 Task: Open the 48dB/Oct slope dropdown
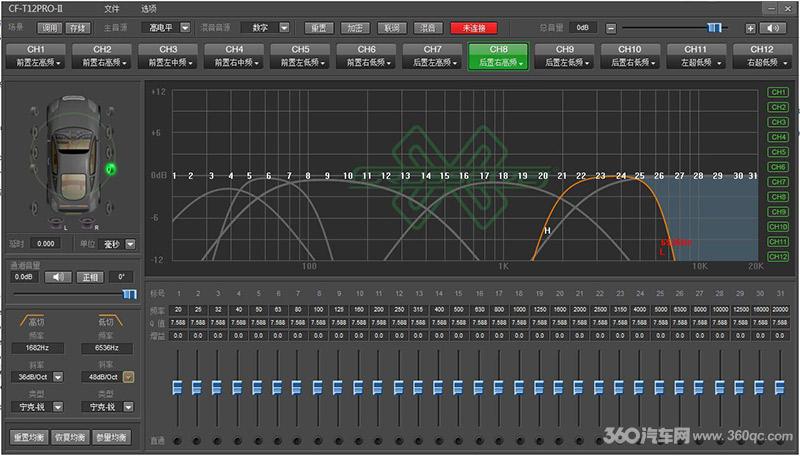(x=108, y=377)
